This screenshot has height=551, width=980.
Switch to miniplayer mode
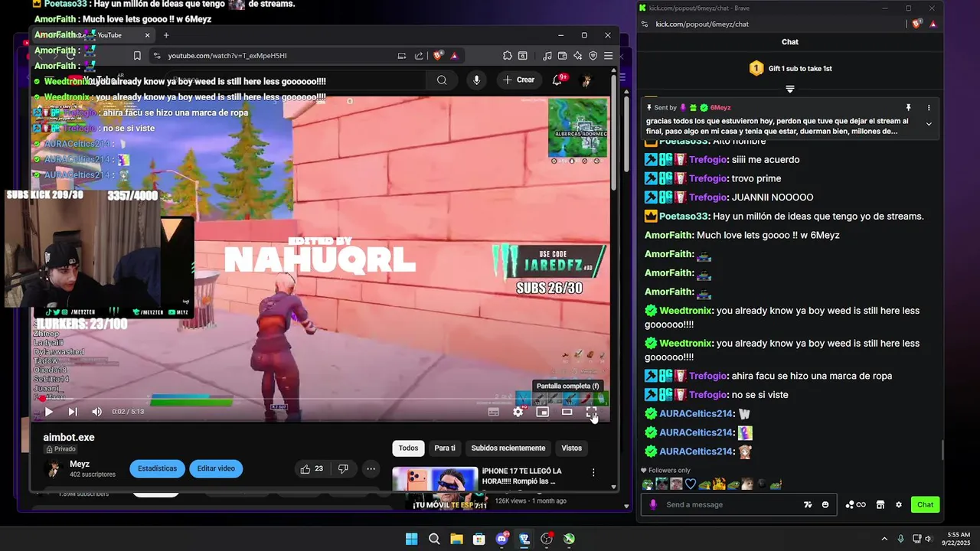[x=542, y=412]
